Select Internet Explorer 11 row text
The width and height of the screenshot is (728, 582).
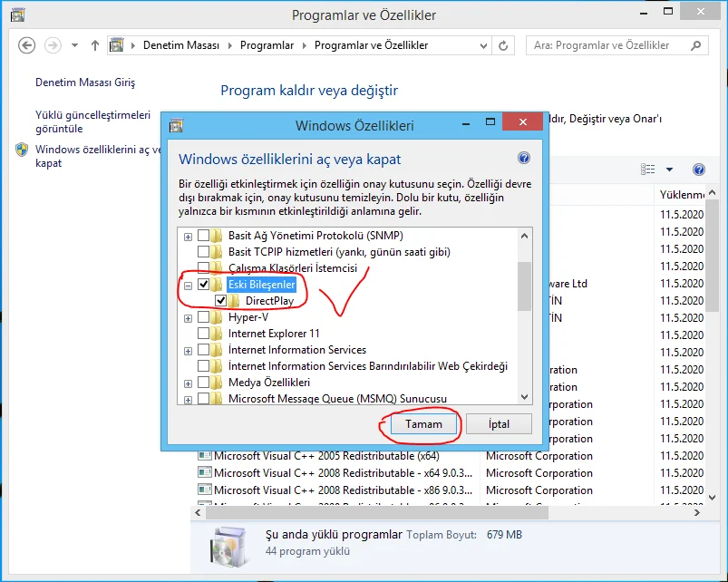(x=274, y=334)
